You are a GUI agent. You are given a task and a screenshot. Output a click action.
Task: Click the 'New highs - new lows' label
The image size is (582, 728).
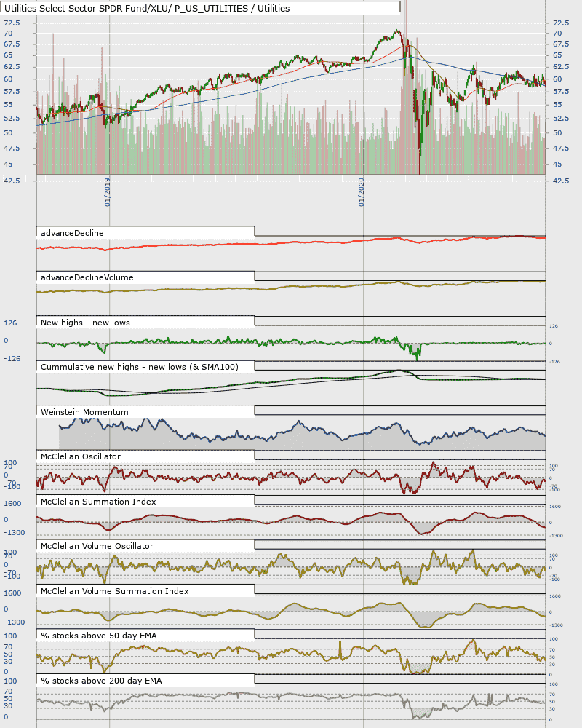[85, 323]
